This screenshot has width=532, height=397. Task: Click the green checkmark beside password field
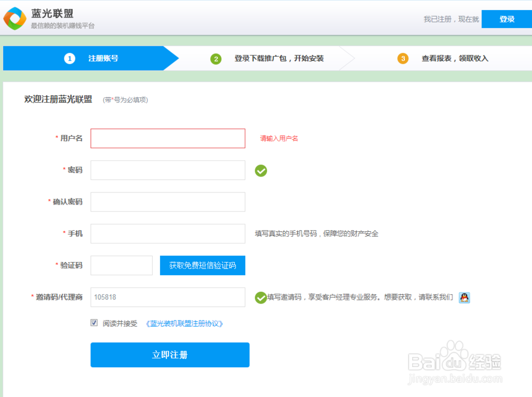(261, 171)
